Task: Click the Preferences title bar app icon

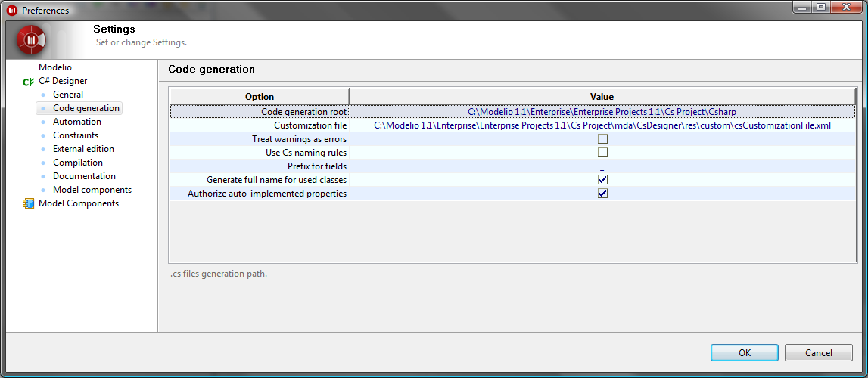Action: (11, 10)
